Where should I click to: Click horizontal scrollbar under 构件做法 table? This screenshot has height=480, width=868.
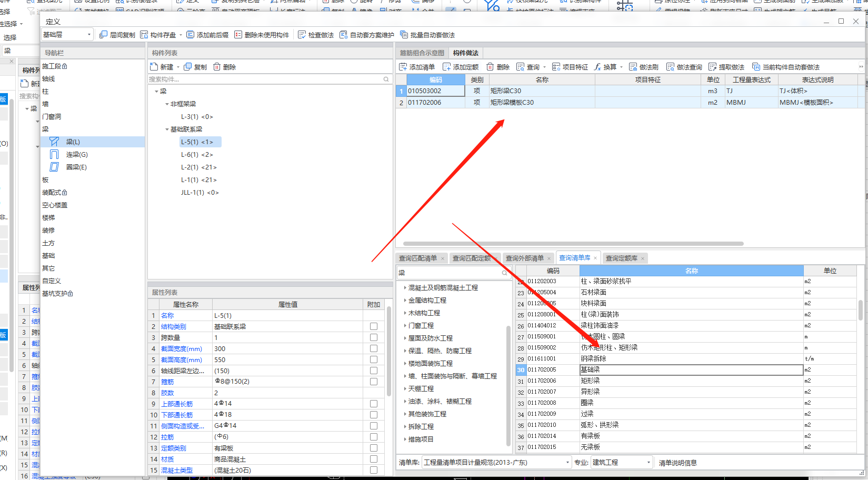coord(573,244)
